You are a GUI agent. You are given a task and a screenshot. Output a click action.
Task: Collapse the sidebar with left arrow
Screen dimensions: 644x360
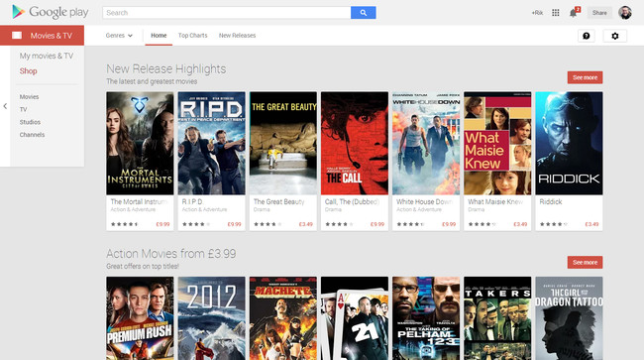[x=5, y=106]
